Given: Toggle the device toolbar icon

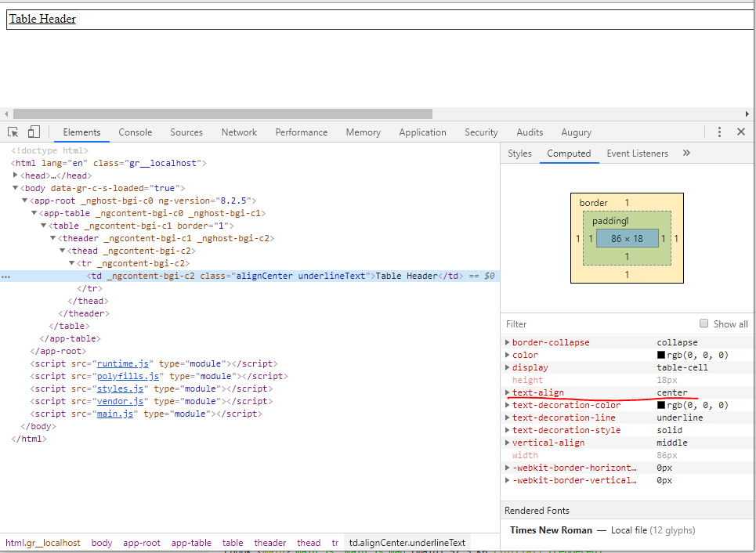Looking at the screenshot, I should pyautogui.click(x=33, y=132).
